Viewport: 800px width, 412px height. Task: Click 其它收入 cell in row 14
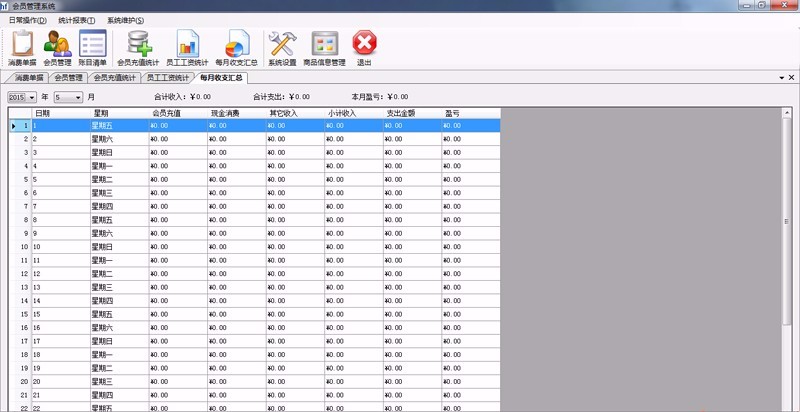(x=295, y=301)
